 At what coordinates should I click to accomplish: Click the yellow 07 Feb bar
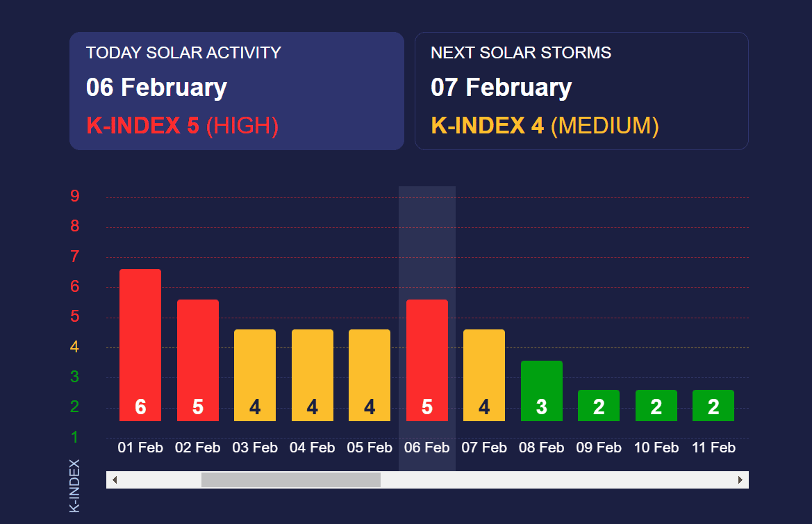tap(484, 375)
